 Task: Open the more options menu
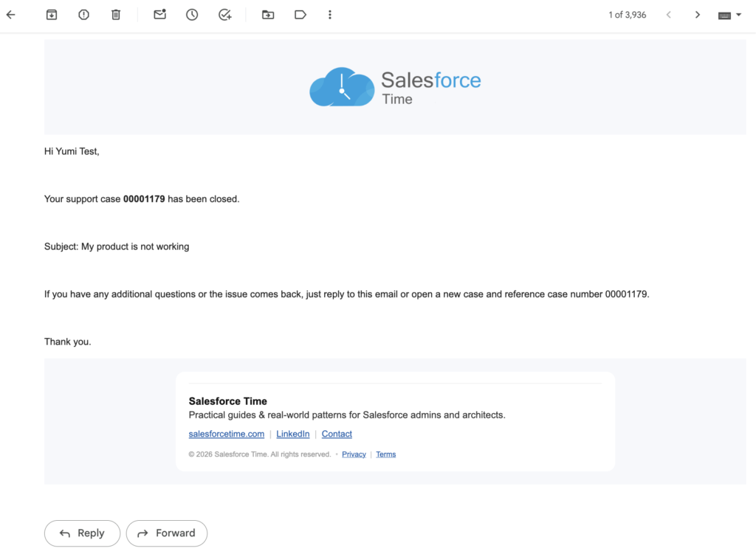(330, 14)
